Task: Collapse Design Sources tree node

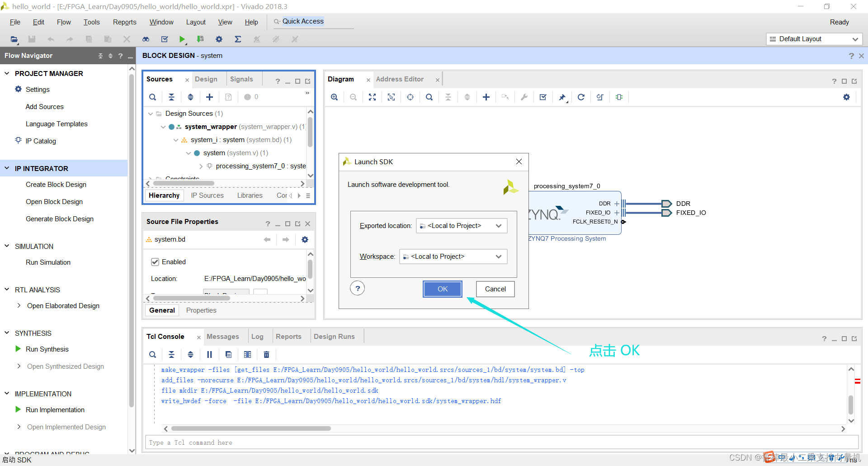Action: [151, 114]
